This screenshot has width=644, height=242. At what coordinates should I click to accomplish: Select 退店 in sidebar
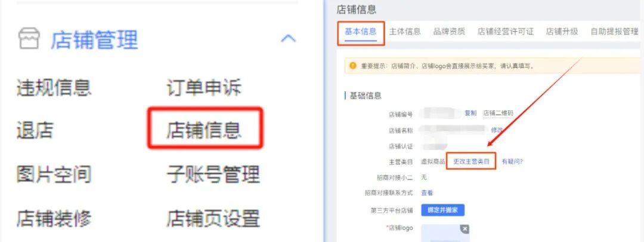(35, 131)
